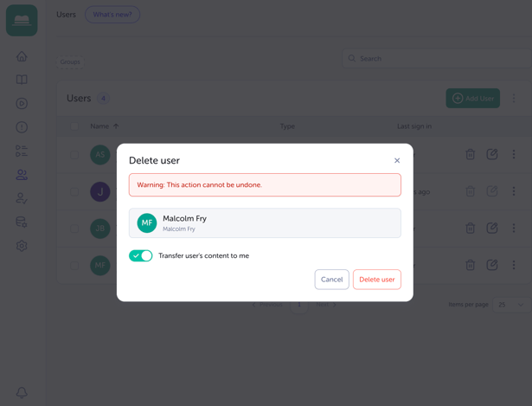
Task: Click the trash icon in the MF table row
Action: pos(471,265)
